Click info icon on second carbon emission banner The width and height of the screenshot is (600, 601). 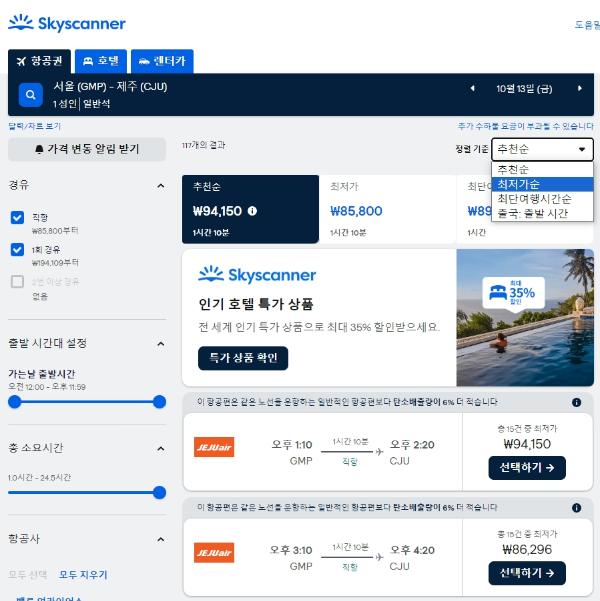point(576,508)
